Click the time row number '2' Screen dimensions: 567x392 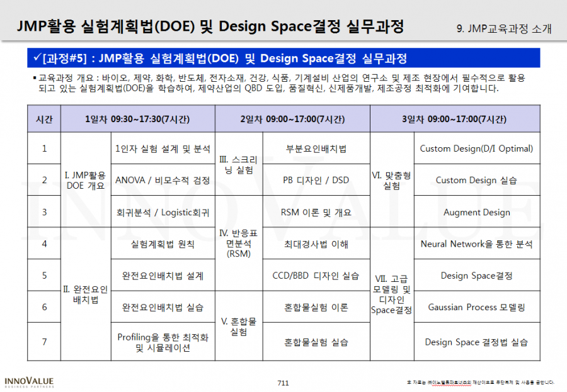pyautogui.click(x=44, y=180)
